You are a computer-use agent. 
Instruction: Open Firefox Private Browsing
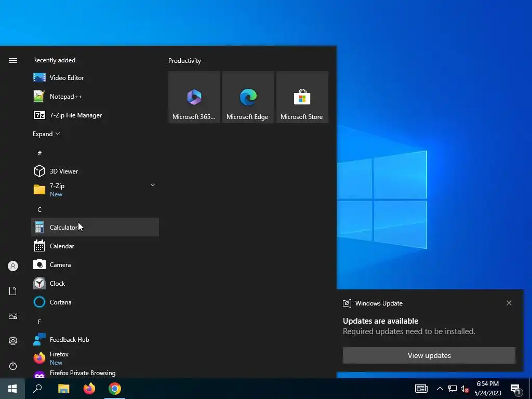pos(95,373)
